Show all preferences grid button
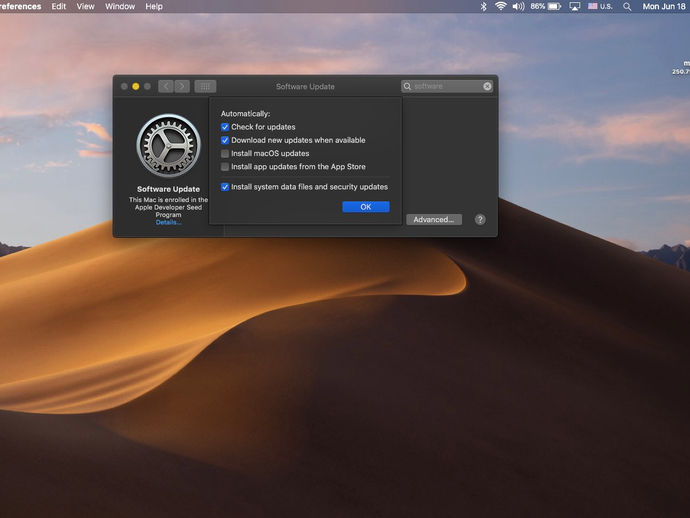Viewport: 690px width, 518px height. point(205,86)
